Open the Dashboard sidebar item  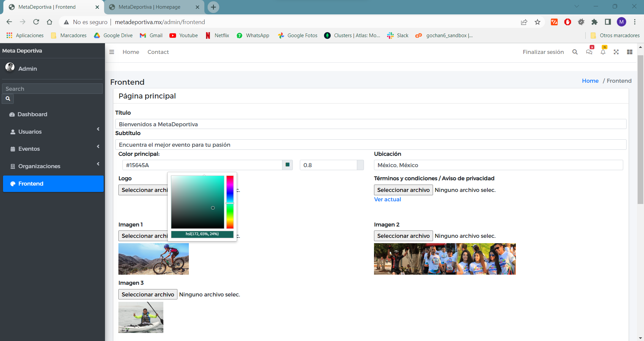point(53,114)
